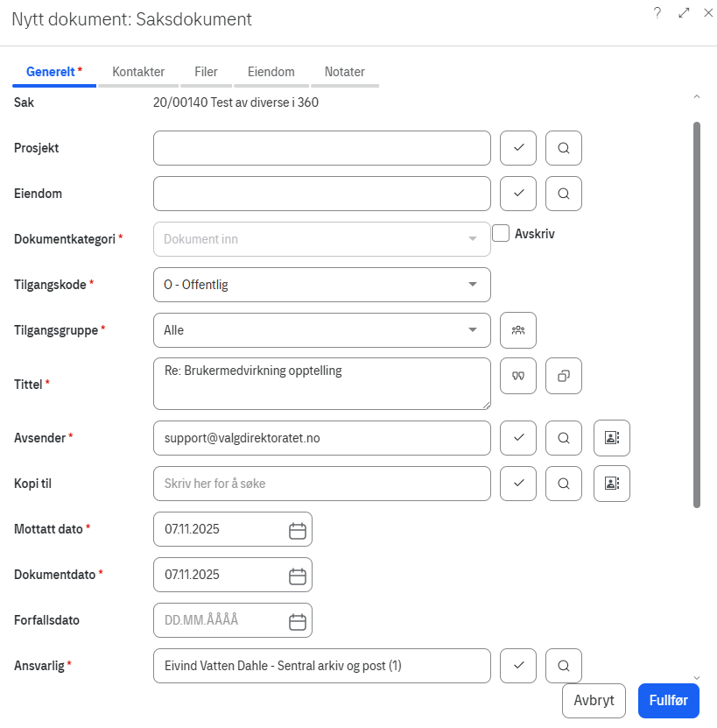Click the help question mark icon
Image resolution: width=717 pixels, height=728 pixels.
point(657,13)
